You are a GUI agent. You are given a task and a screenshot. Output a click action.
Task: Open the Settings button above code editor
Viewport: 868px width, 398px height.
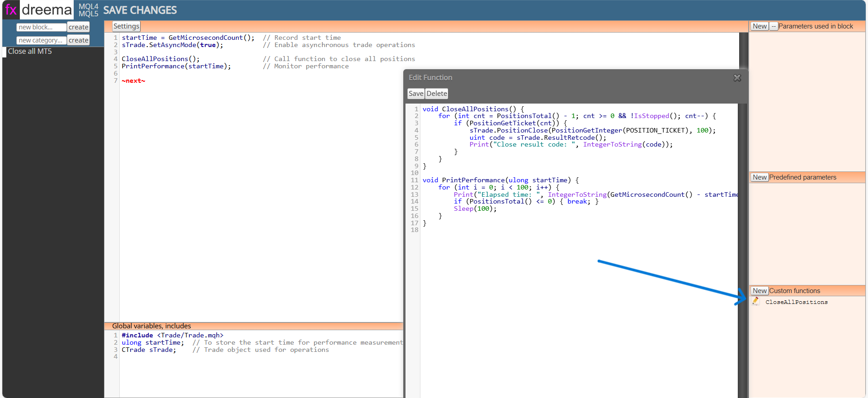tap(126, 26)
